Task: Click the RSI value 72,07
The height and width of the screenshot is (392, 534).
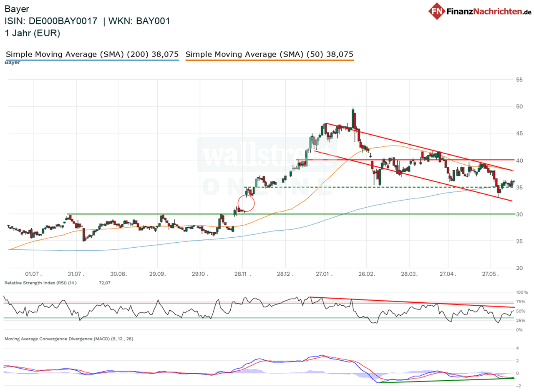Action: (x=105, y=283)
